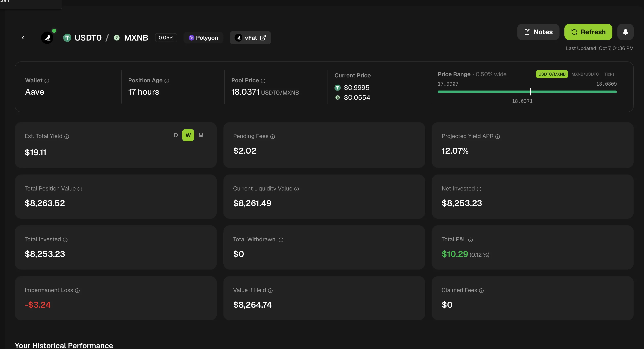Open the notification bell button

click(625, 32)
